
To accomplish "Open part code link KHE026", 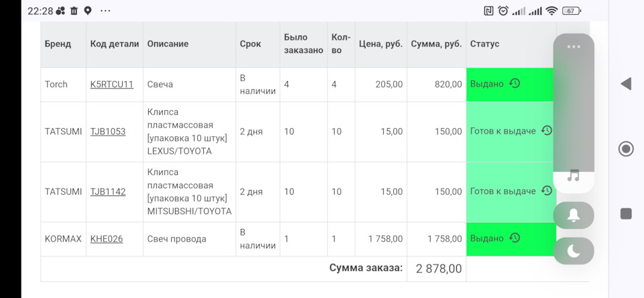I will pyautogui.click(x=107, y=239).
